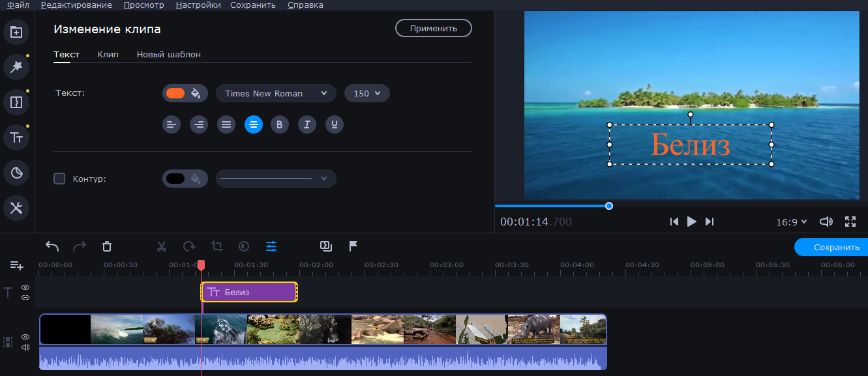Toggle bold text formatting
The image size is (868, 376).
[x=280, y=124]
